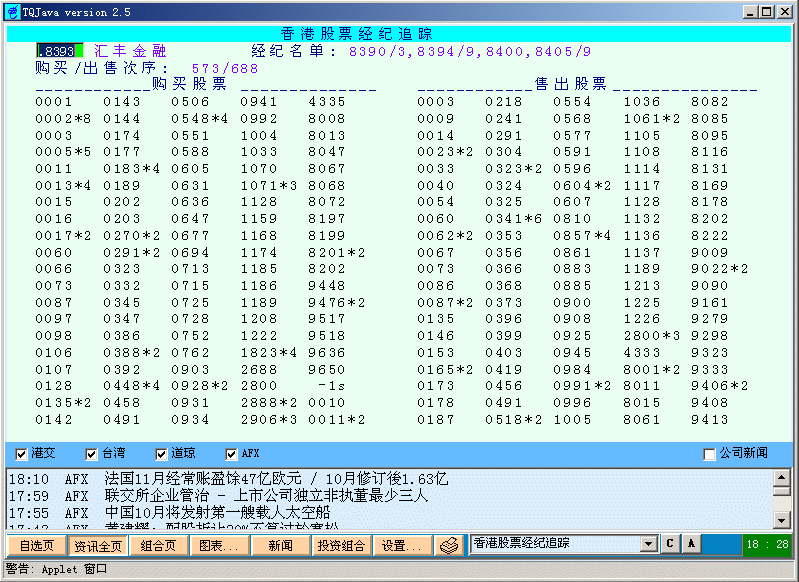
Task: Open the 投资组合 button
Action: pos(341,546)
